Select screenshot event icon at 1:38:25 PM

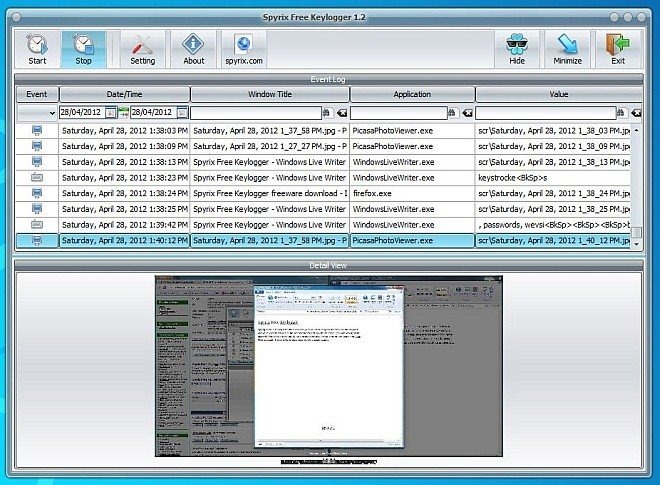pyautogui.click(x=37, y=209)
